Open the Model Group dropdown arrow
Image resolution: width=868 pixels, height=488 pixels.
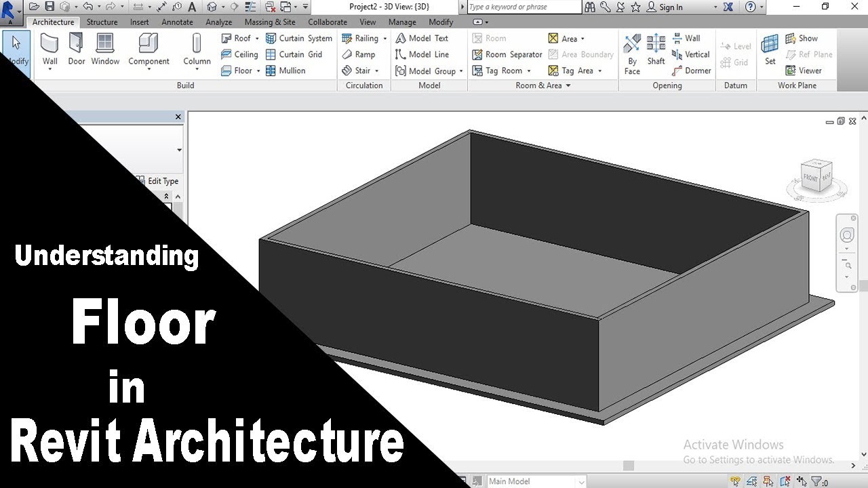pos(461,70)
